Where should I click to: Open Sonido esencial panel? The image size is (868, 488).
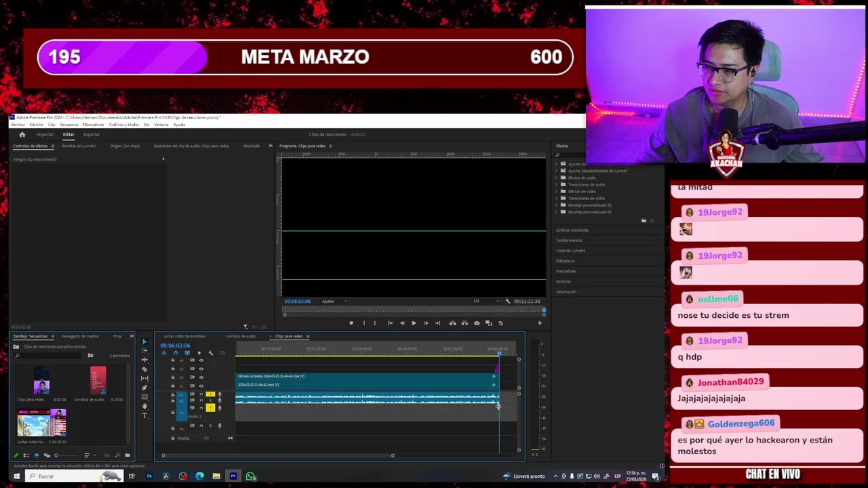(x=569, y=241)
